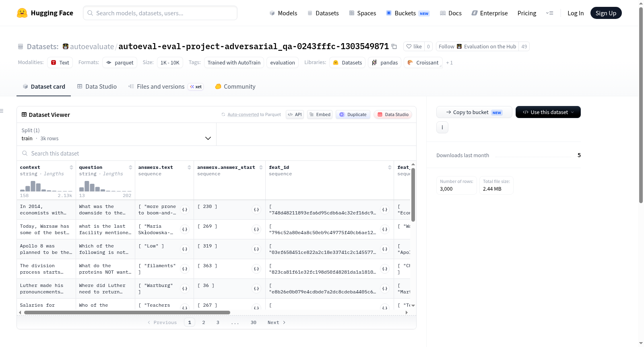Click the question lengths histogram
This screenshot has width=644, height=347.
(105, 186)
